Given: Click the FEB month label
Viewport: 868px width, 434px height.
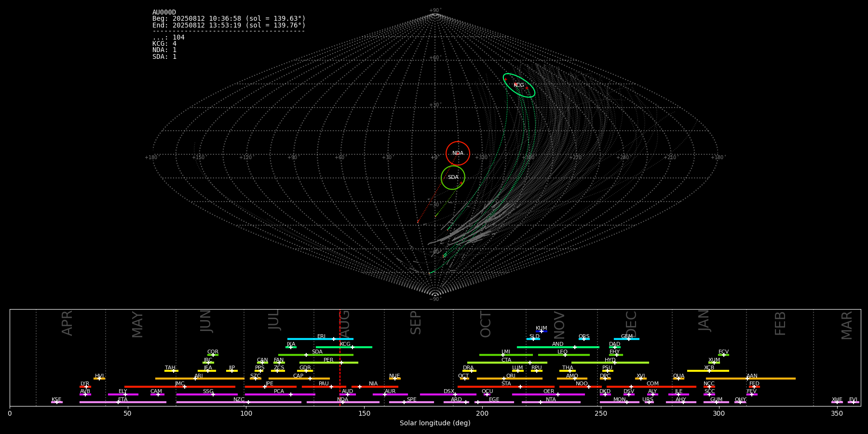Looking at the screenshot, I should click(780, 324).
